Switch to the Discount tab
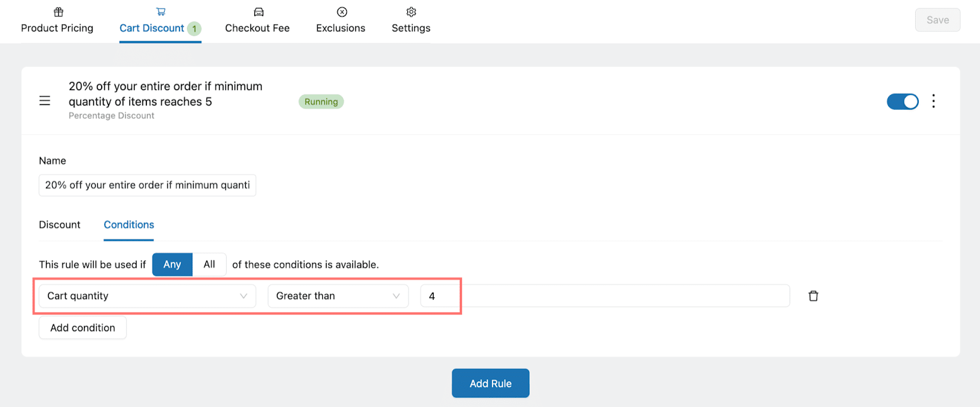Screen dimensions: 980x407 point(59,225)
